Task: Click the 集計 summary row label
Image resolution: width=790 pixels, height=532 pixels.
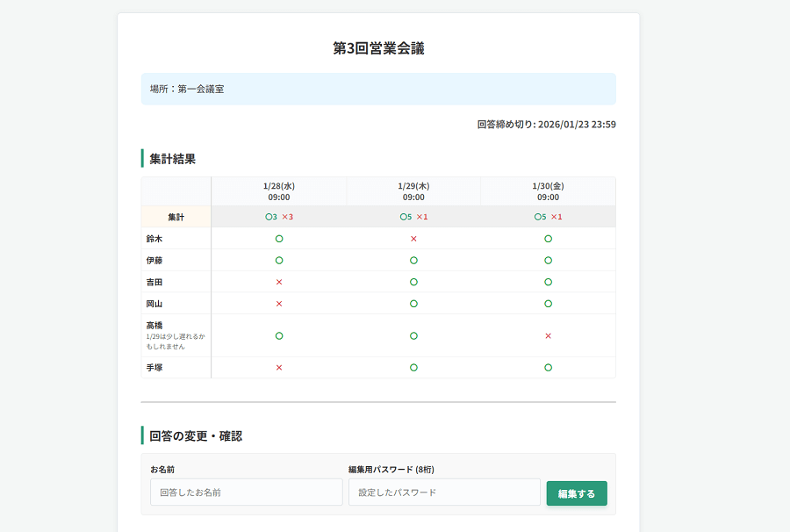Action: click(176, 217)
